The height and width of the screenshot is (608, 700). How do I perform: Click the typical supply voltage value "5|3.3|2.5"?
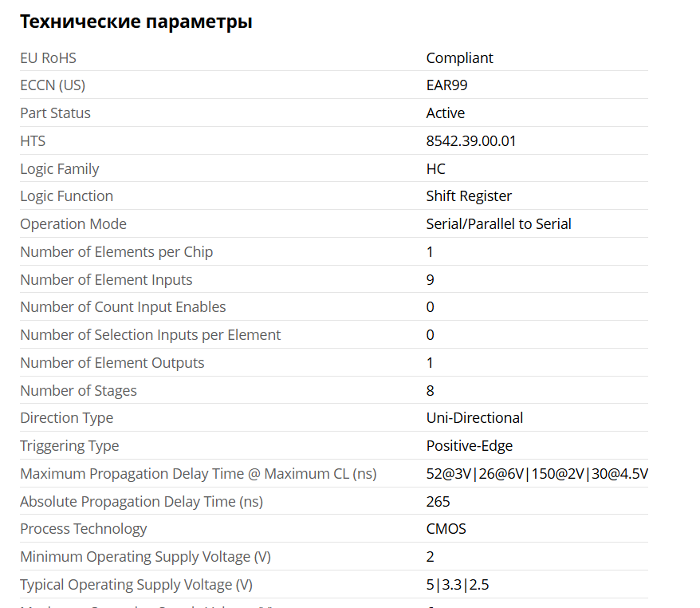(x=457, y=585)
